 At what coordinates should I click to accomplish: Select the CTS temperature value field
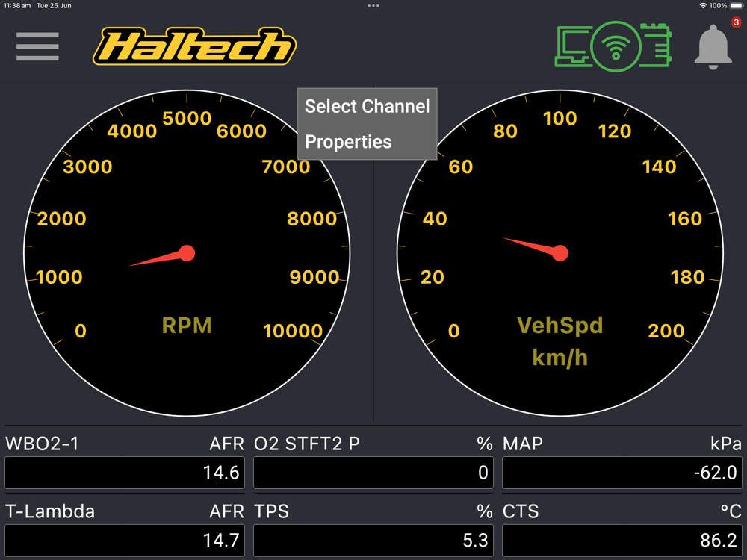[622, 540]
